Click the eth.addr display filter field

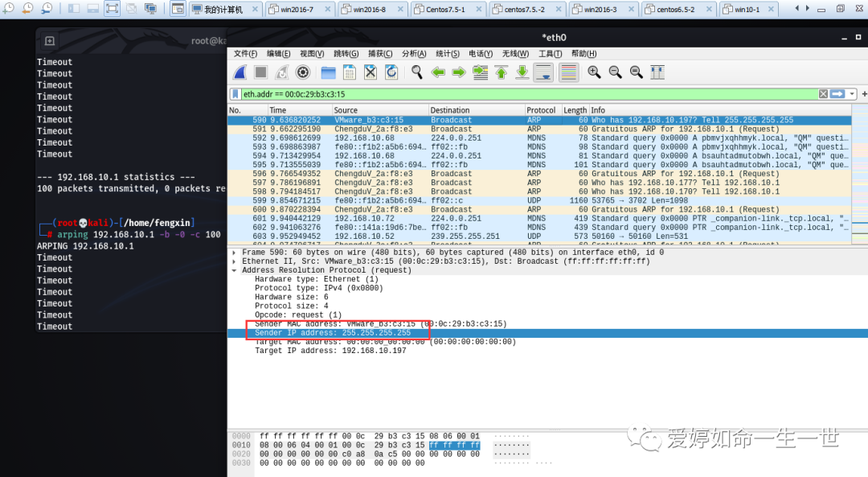(529, 94)
